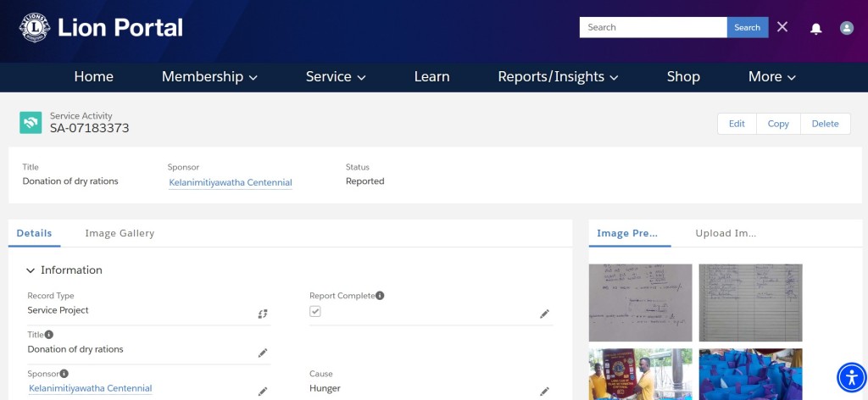Show info tooltip beside Sponsor label
The width and height of the screenshot is (868, 400).
click(64, 374)
